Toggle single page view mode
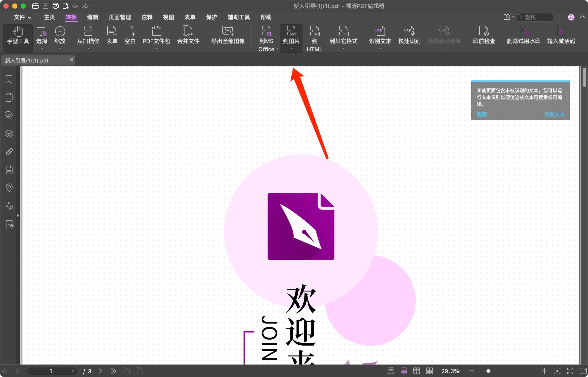The image size is (588, 377). tap(391, 371)
